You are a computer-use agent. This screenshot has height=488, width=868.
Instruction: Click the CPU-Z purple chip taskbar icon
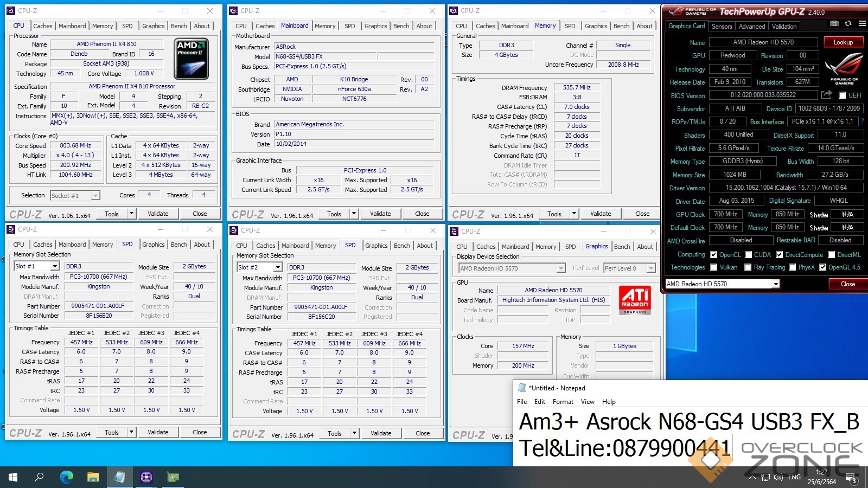(146, 477)
